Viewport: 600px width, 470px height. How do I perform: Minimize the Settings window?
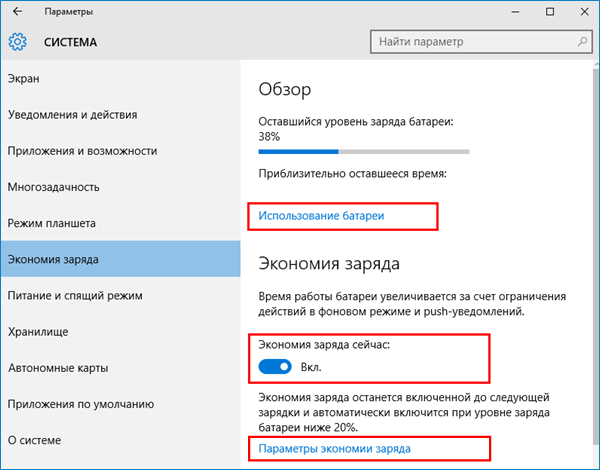tap(515, 12)
